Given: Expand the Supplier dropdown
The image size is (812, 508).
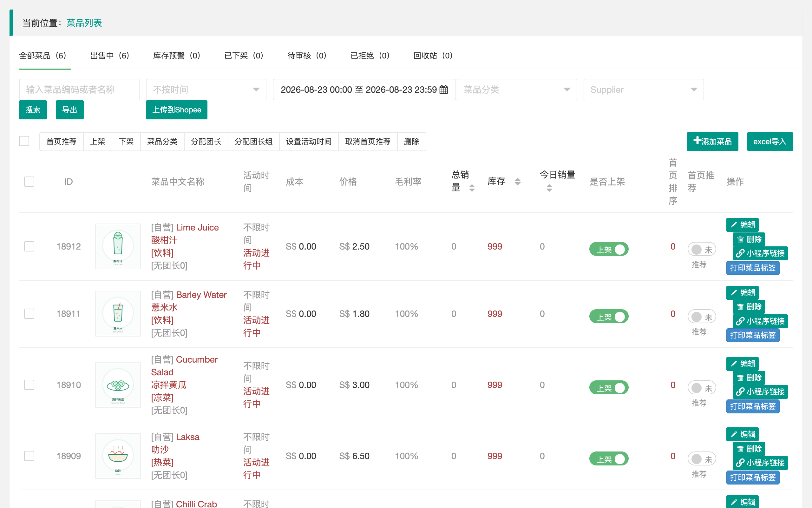Looking at the screenshot, I should tap(644, 90).
